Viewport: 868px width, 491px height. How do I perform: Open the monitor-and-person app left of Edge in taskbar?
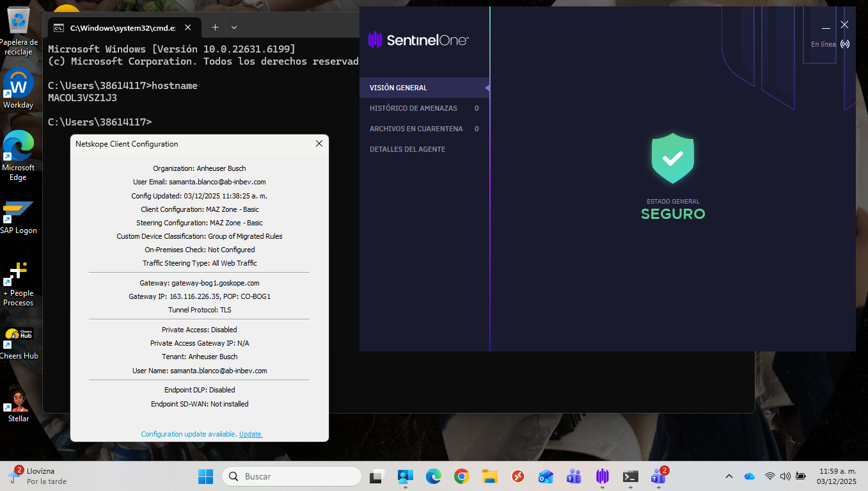pyautogui.click(x=406, y=476)
